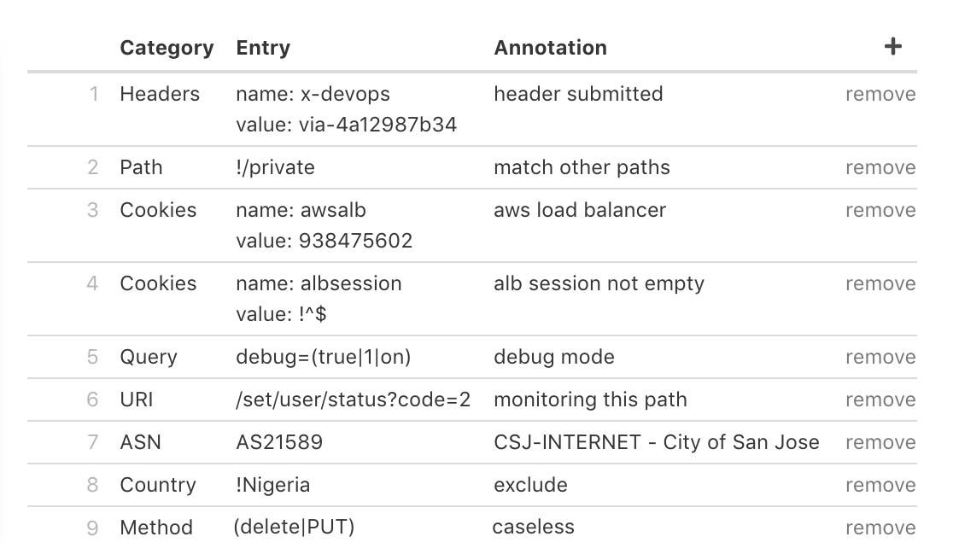Remove the URI status path entry
The width and height of the screenshot is (959, 560).
pyautogui.click(x=880, y=400)
